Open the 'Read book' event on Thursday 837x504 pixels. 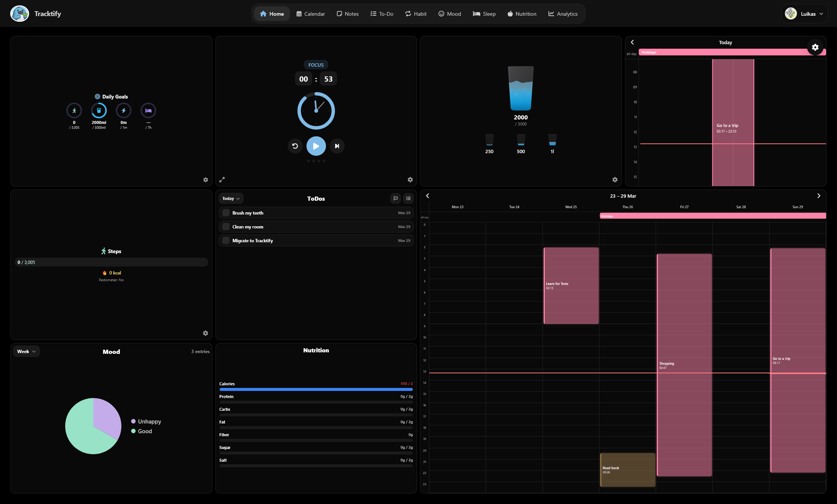click(x=628, y=470)
